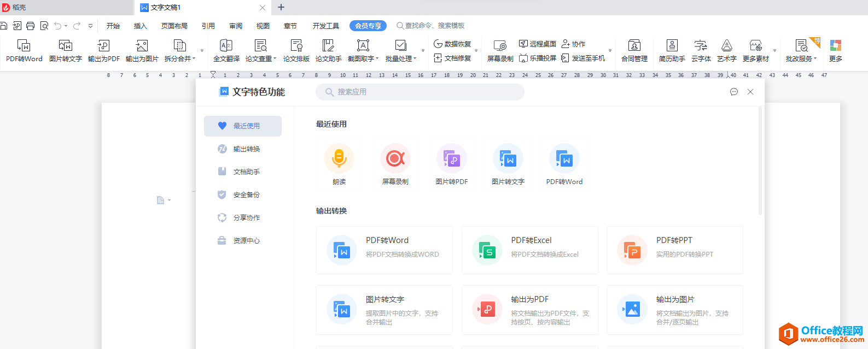
Task: Open 屏幕录制 in recently used apps
Action: [395, 164]
